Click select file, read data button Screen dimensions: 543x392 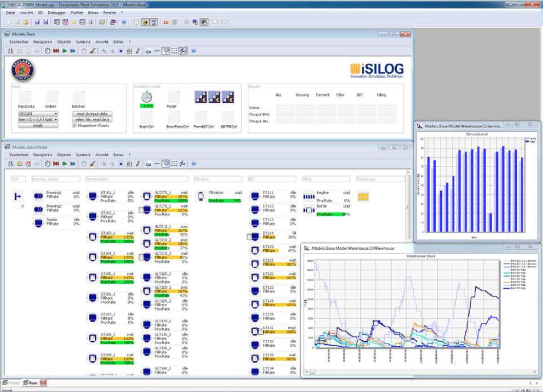coord(92,120)
